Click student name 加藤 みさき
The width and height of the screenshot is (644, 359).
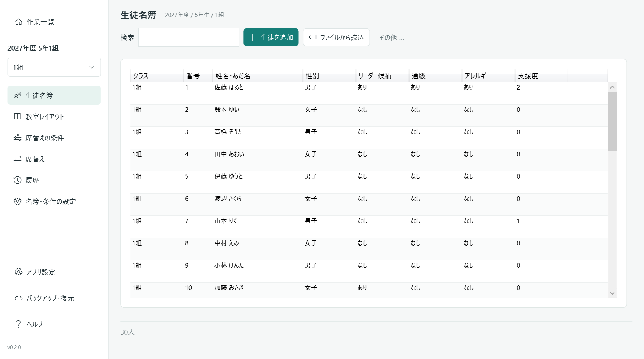coord(229,287)
